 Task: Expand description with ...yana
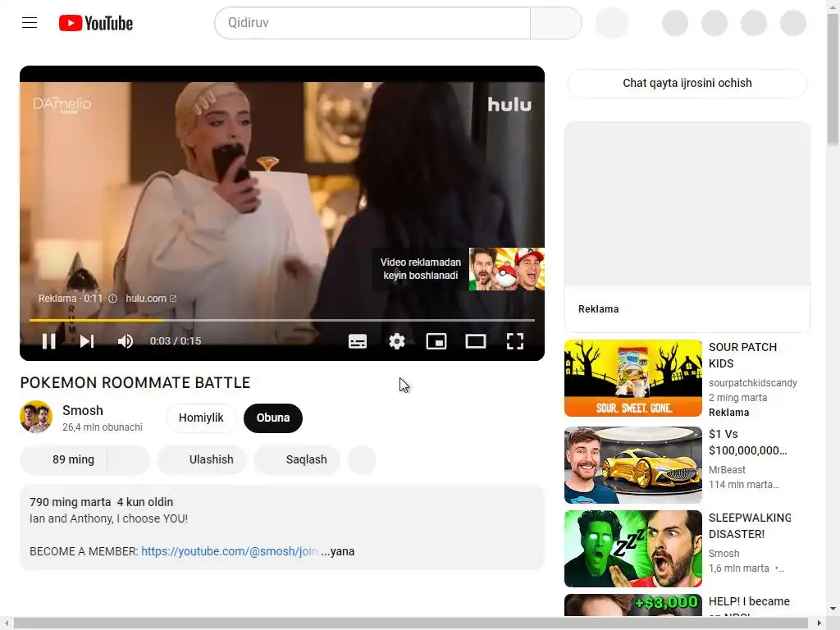click(337, 551)
